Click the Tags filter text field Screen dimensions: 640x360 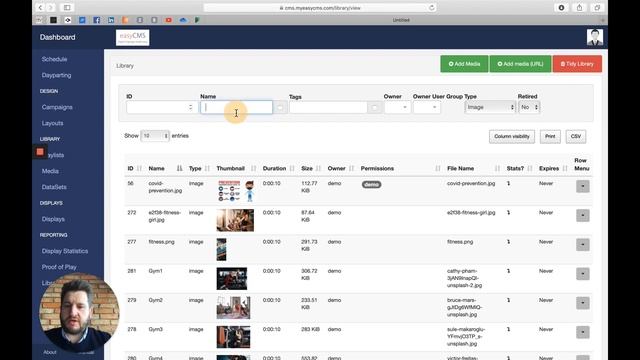(328, 107)
